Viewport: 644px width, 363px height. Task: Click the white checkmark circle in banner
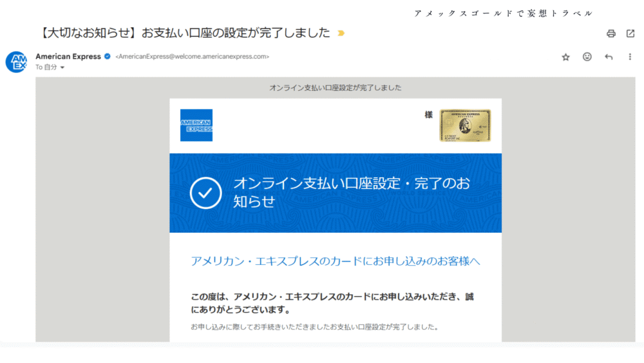pos(205,193)
